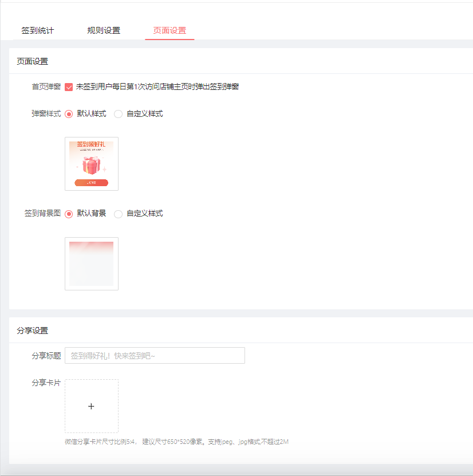
Task: Click the 页面设置 section header
Action: (33, 61)
